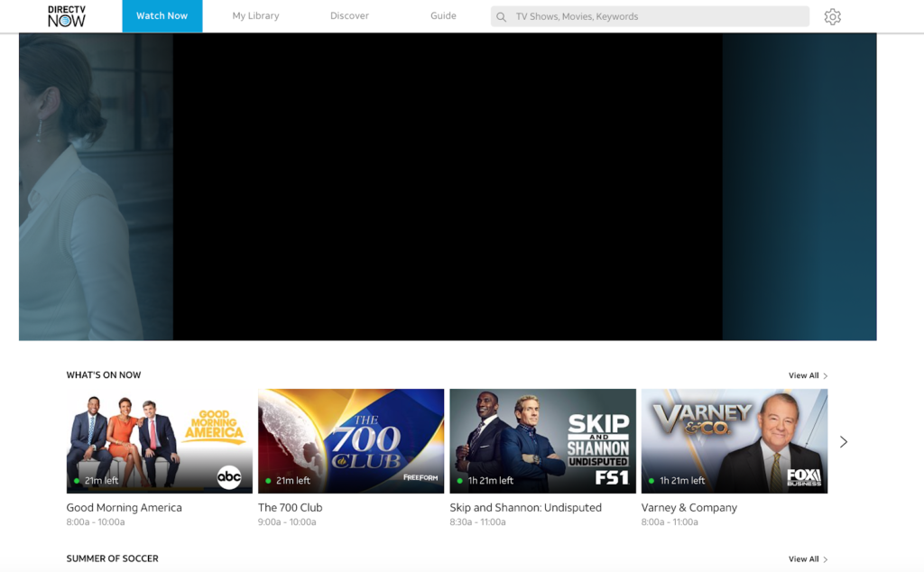Open the My Library tab
The height and width of the screenshot is (572, 924).
[x=255, y=16]
